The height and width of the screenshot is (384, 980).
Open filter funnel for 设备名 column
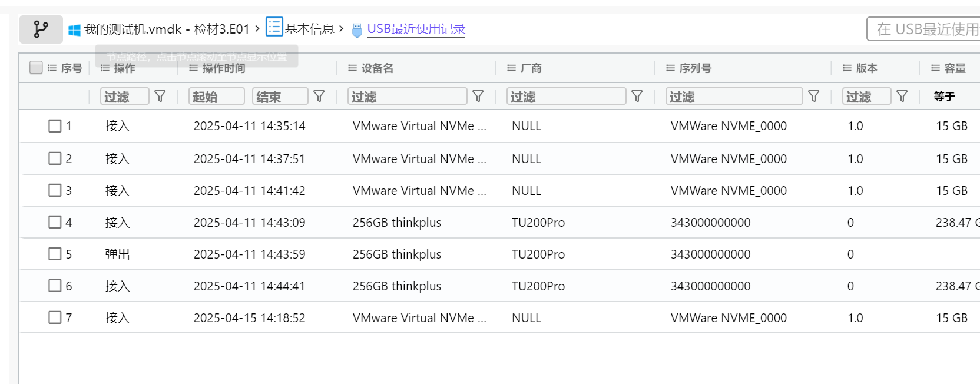click(478, 96)
